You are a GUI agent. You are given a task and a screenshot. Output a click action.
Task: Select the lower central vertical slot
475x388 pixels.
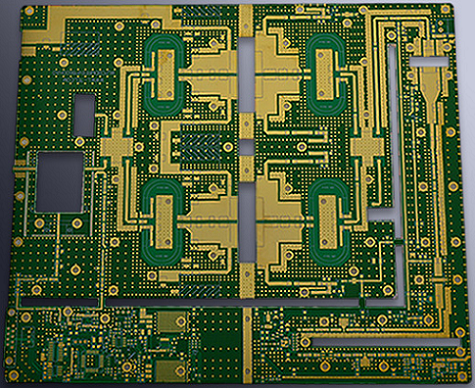tap(247, 223)
